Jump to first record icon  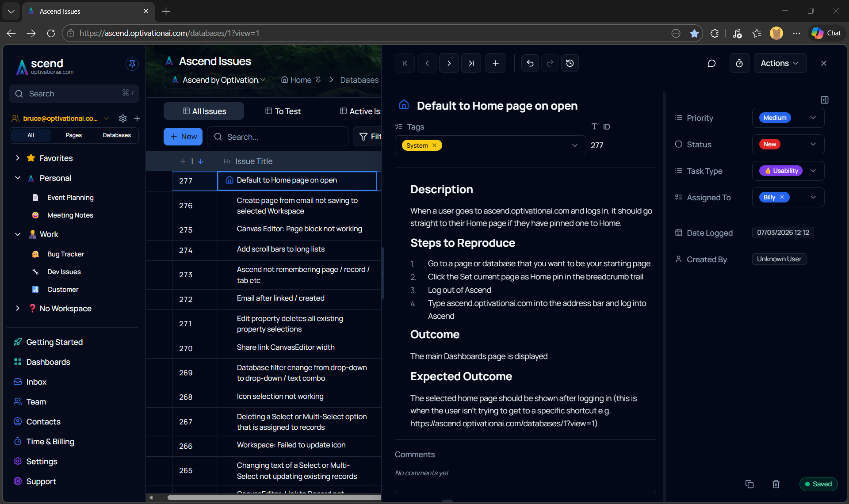(x=405, y=63)
